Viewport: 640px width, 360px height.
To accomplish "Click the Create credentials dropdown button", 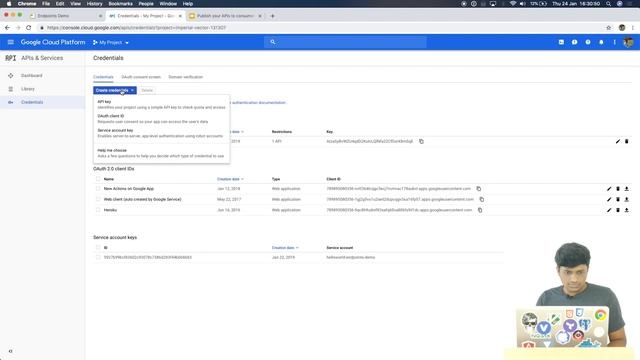I will tap(115, 90).
